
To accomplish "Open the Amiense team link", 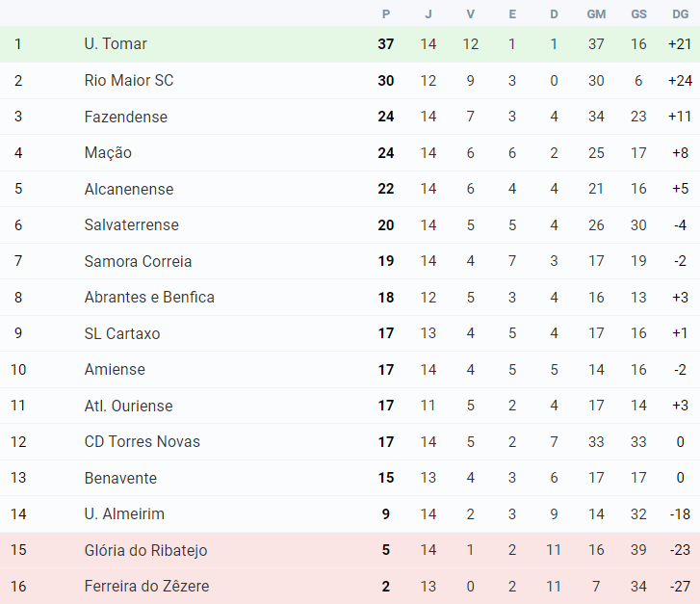I will 115,370.
